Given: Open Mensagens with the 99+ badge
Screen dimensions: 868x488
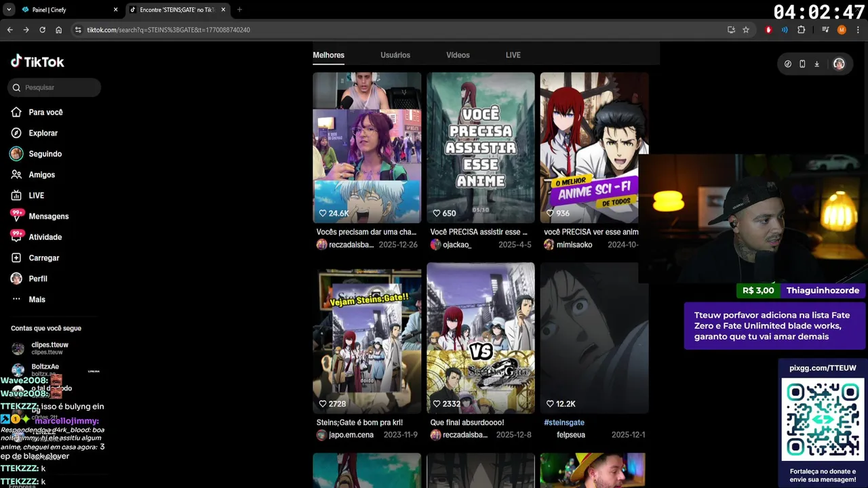Looking at the screenshot, I should 39,216.
